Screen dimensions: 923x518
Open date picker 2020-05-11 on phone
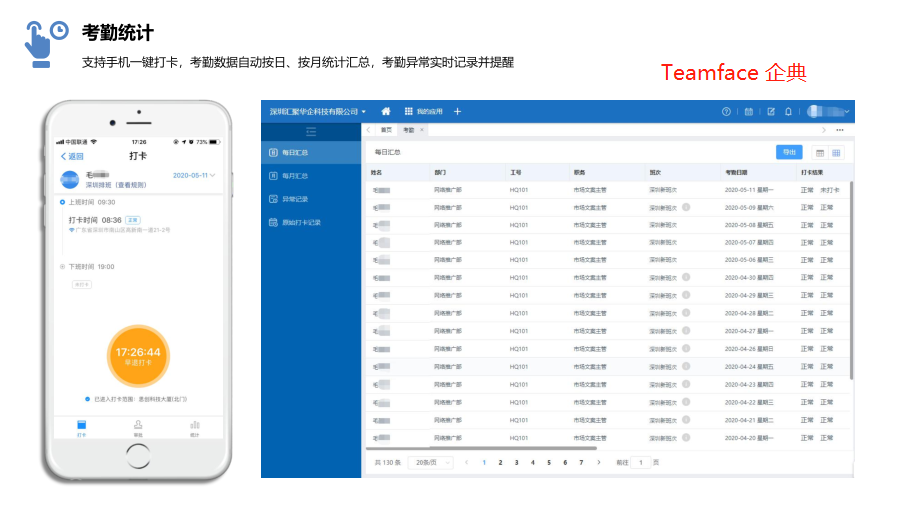pos(194,175)
